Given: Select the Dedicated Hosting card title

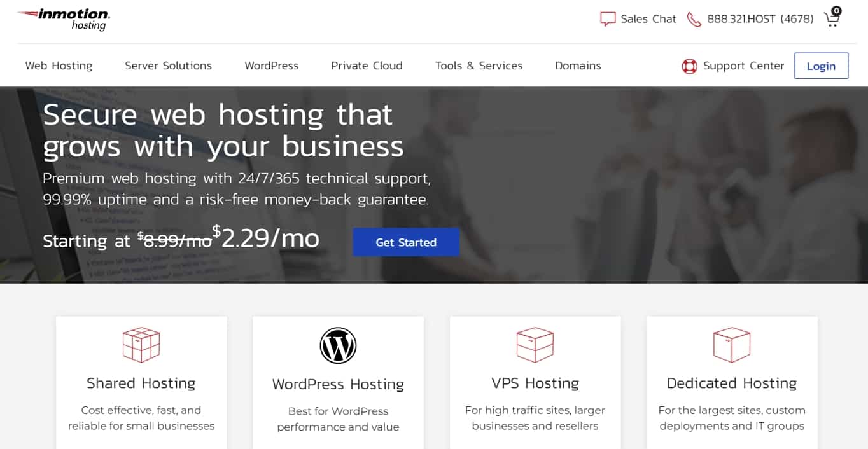Looking at the screenshot, I should click(732, 383).
